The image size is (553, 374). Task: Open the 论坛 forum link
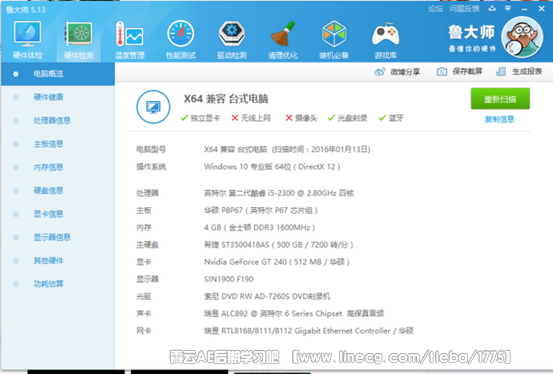click(436, 9)
